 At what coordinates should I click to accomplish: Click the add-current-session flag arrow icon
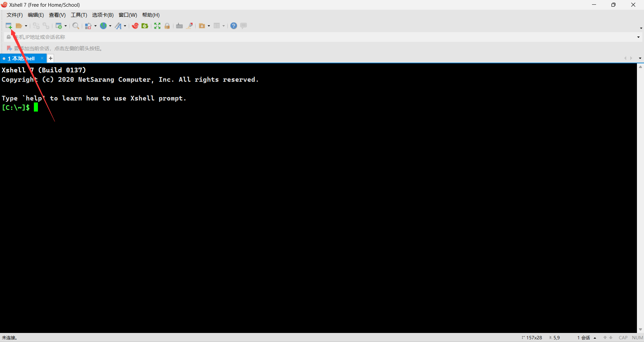pos(9,49)
